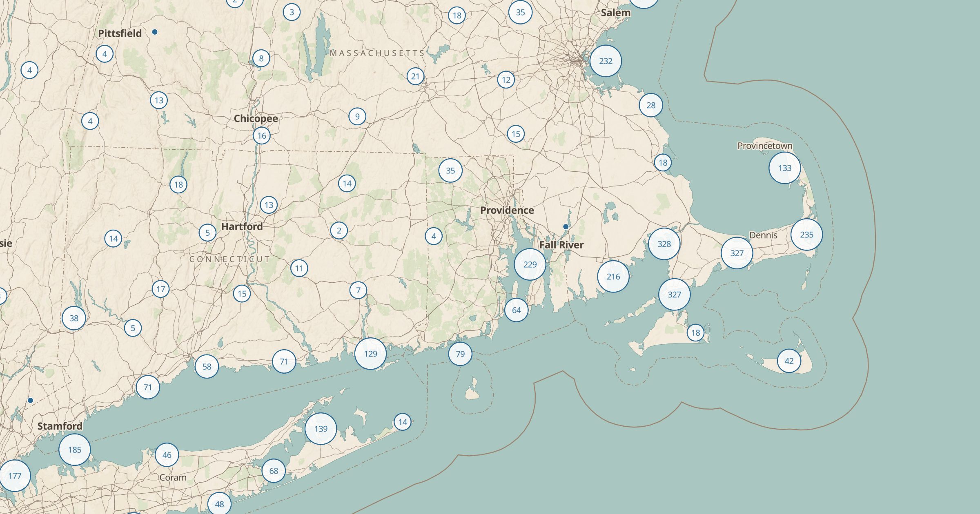
Task: Click the 216 cluster marker
Action: click(x=613, y=277)
